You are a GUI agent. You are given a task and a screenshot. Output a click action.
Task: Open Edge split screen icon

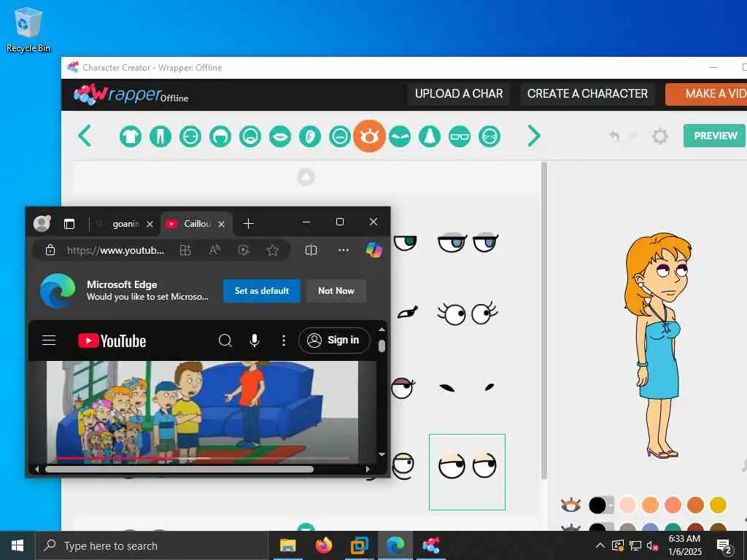(311, 250)
